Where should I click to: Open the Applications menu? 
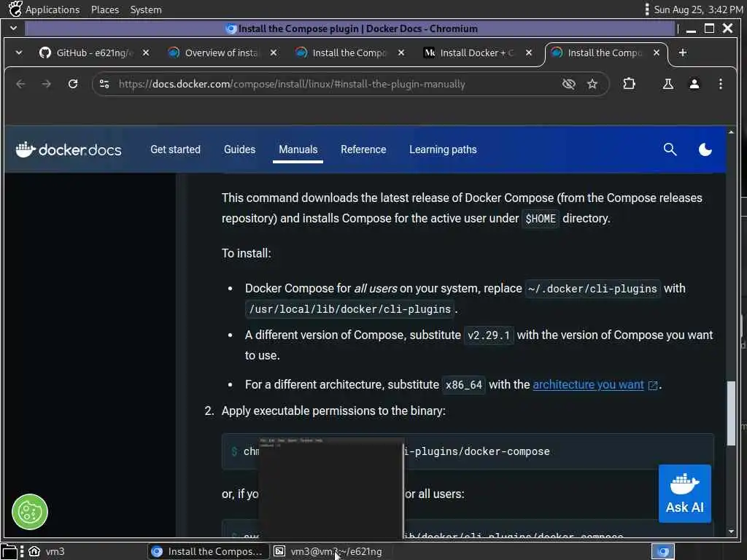click(x=53, y=9)
